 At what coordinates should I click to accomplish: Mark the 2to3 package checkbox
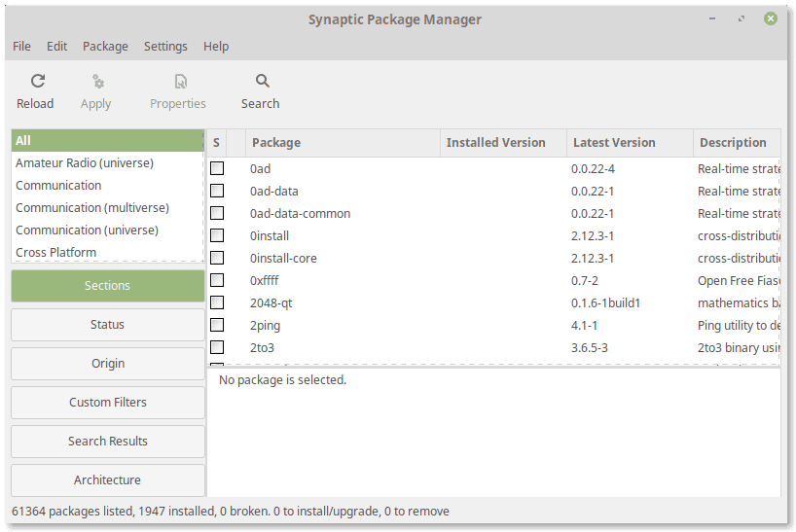(217, 347)
